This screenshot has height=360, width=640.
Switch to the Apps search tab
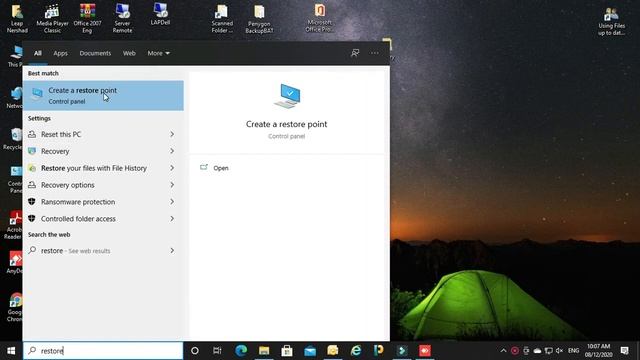60,53
